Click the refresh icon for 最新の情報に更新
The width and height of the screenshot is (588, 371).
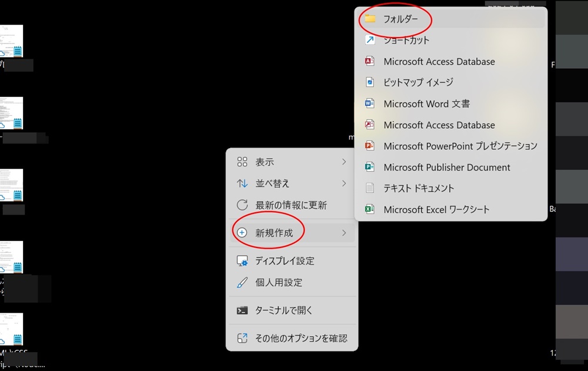[242, 205]
